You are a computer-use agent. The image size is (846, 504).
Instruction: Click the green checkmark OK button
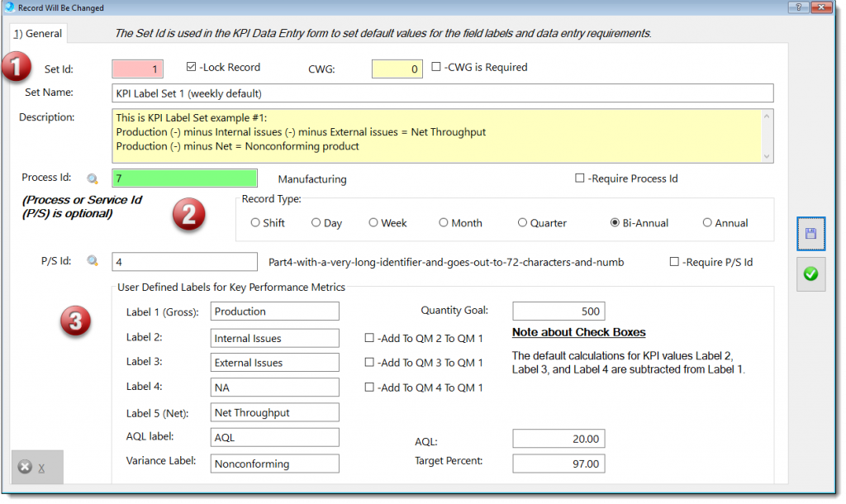(x=810, y=274)
